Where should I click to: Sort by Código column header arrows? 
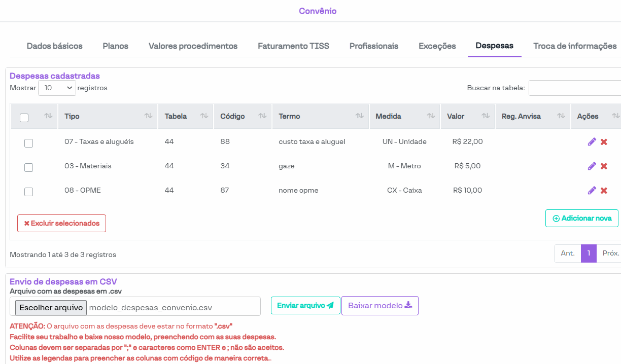pyautogui.click(x=262, y=116)
